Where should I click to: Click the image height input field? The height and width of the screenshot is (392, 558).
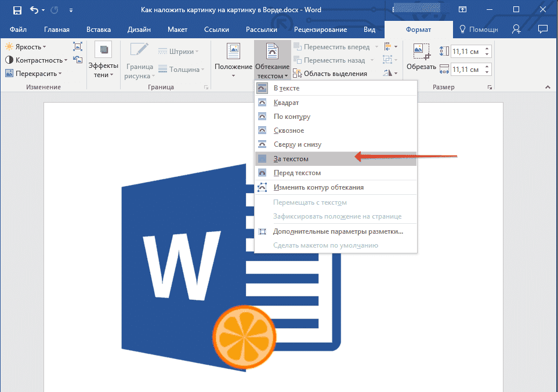(468, 51)
